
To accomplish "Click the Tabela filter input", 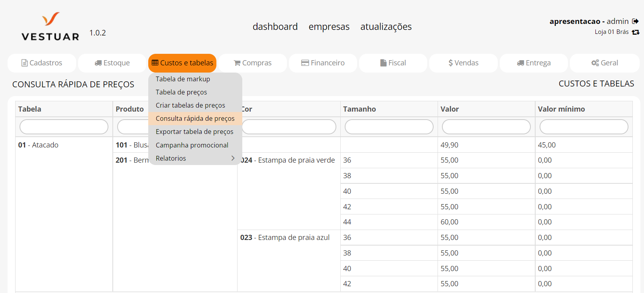I will 64,127.
